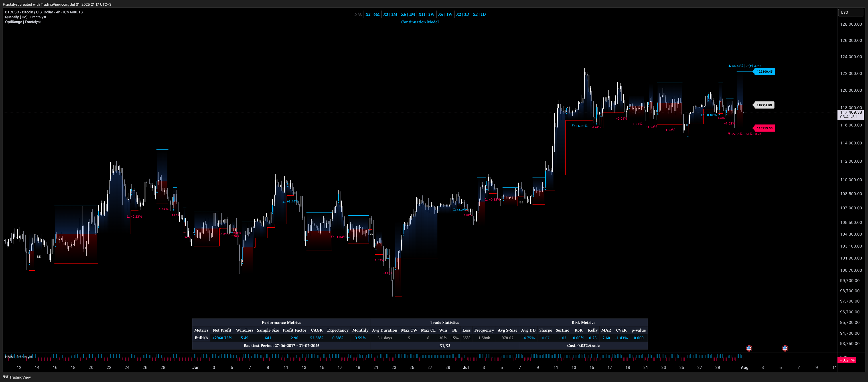Click the Net Profit value +2960.73%

pyautogui.click(x=222, y=338)
